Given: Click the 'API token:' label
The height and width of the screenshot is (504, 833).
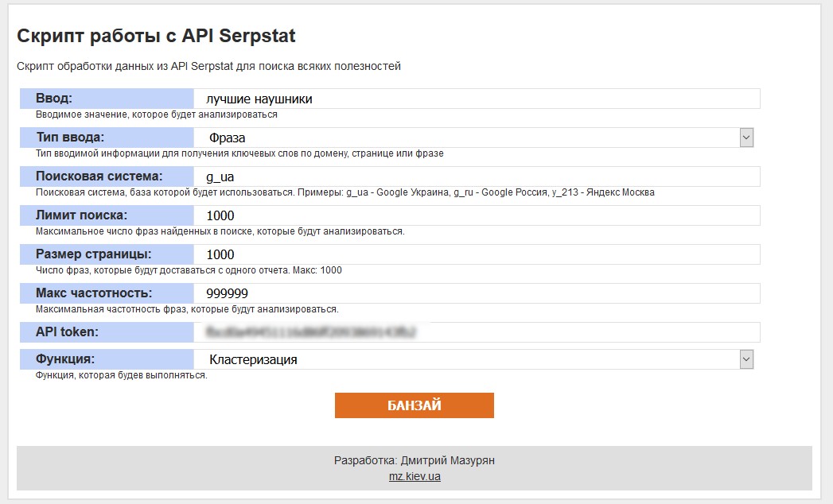Looking at the screenshot, I should pyautogui.click(x=67, y=331).
